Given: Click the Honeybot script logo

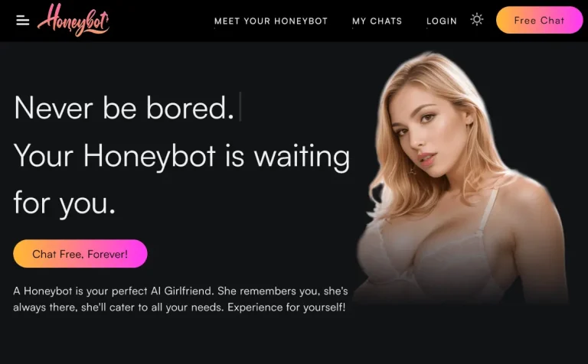Looking at the screenshot, I should [73, 20].
